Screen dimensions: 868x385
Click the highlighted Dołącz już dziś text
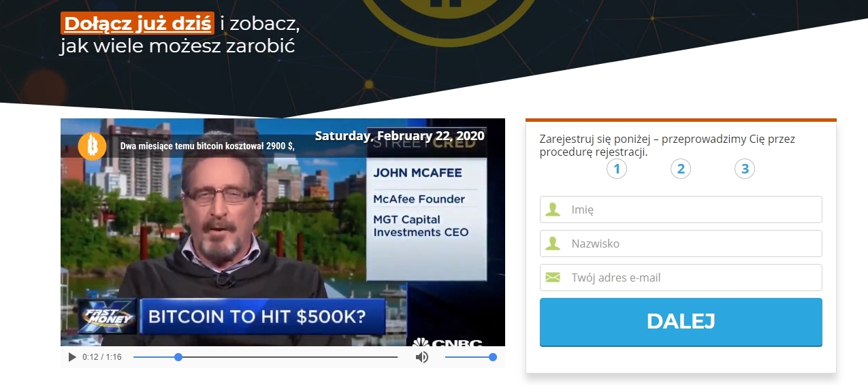tap(138, 23)
